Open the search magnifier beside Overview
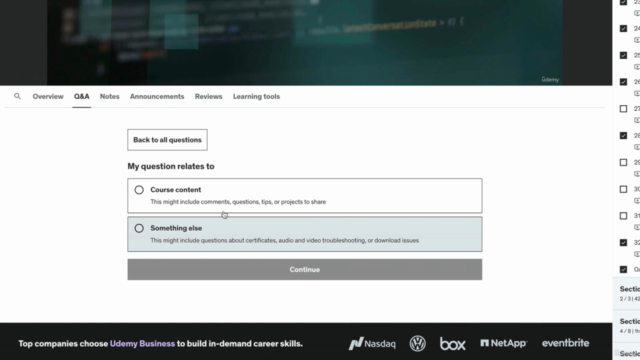Screen dimensions: 640x360 pos(17,96)
